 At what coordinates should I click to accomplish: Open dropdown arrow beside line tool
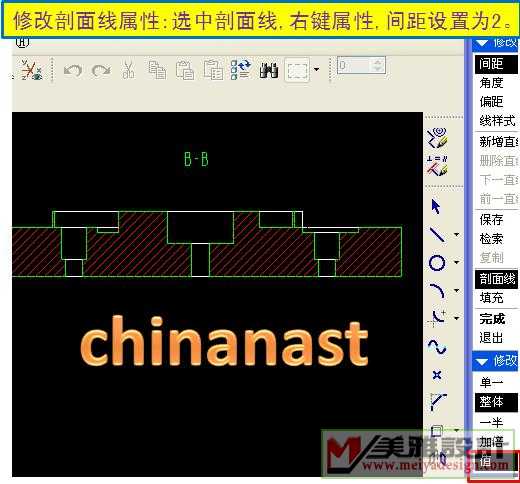457,235
